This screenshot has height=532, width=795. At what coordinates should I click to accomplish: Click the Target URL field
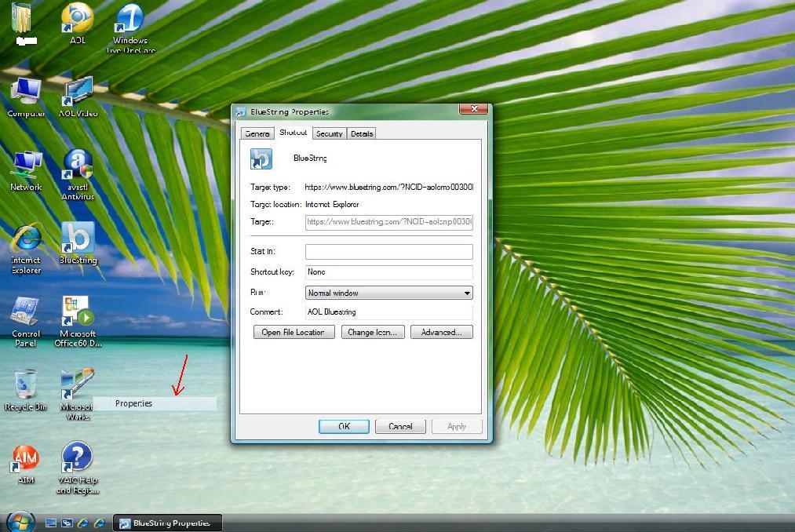(x=389, y=222)
